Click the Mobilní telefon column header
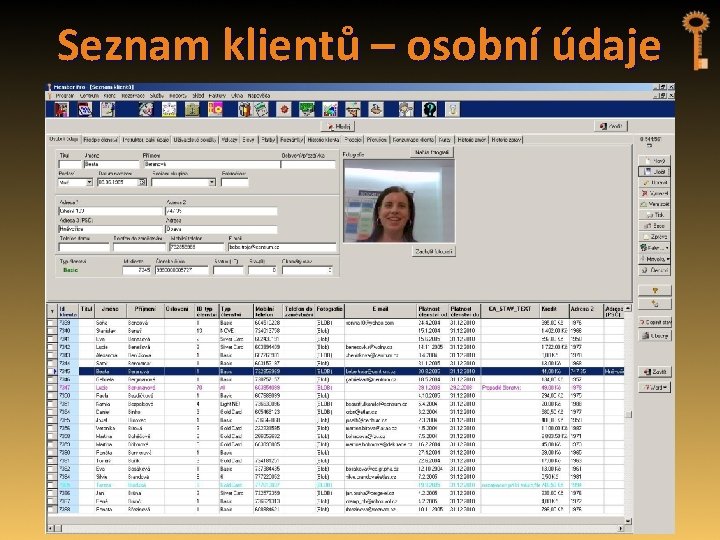This screenshot has height=540, width=720. [x=267, y=311]
